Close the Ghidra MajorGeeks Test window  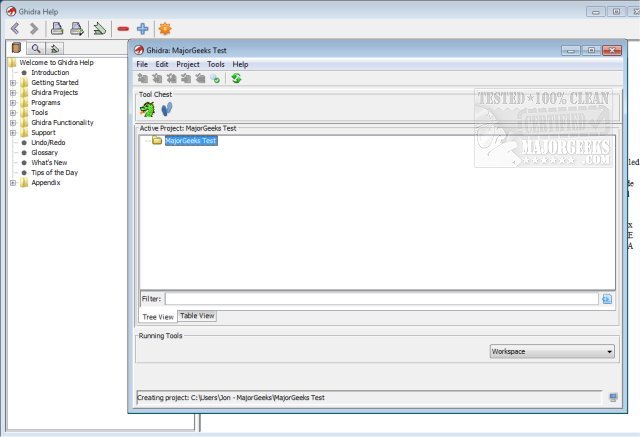click(x=612, y=51)
